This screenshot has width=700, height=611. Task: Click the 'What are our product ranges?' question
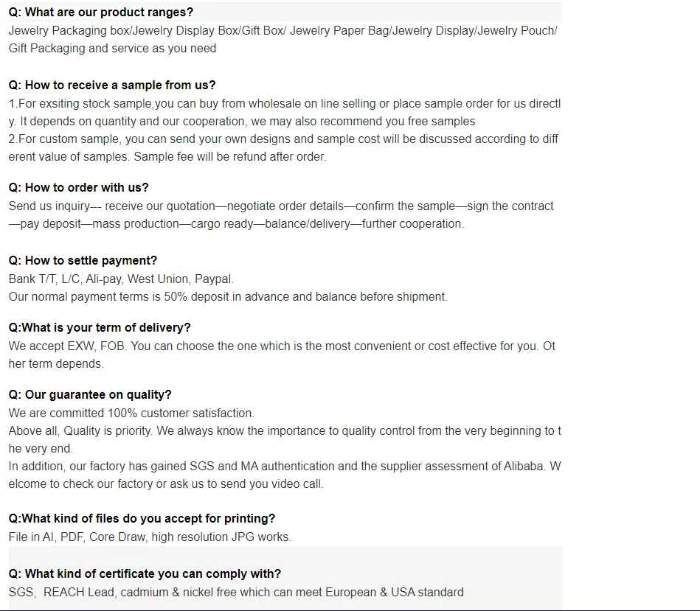[x=101, y=13]
